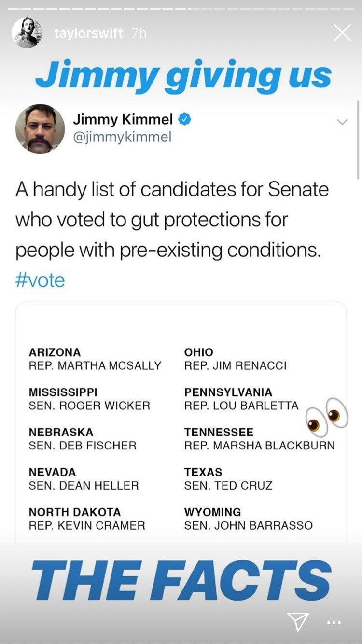Tap the eyes emoji sticker
The width and height of the screenshot is (362, 644).
pos(327,414)
